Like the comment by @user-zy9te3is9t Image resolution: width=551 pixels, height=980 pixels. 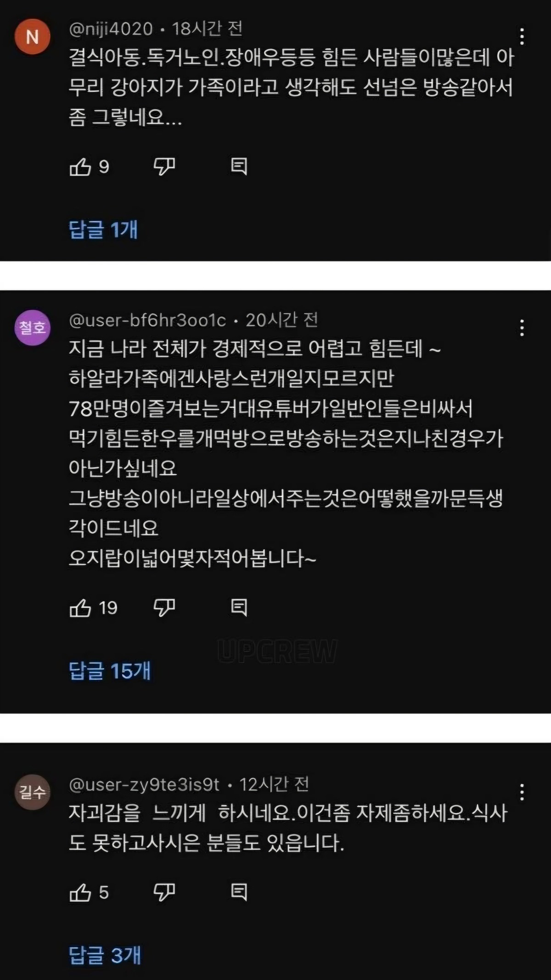pos(80,893)
